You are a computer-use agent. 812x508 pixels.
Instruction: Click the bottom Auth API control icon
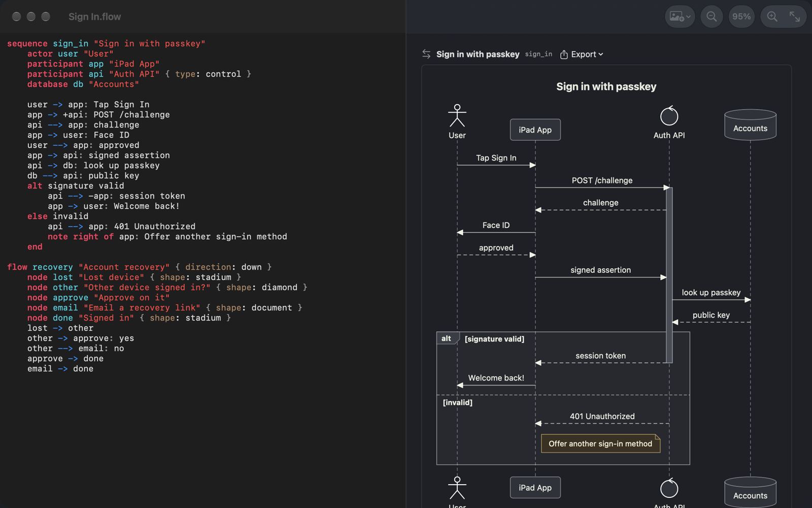[x=669, y=488]
